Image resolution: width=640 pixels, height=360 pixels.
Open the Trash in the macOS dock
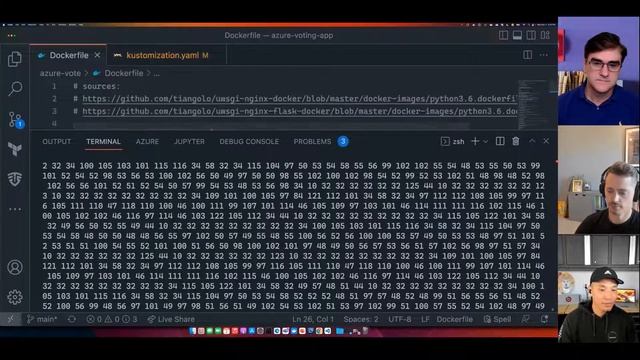(365, 331)
